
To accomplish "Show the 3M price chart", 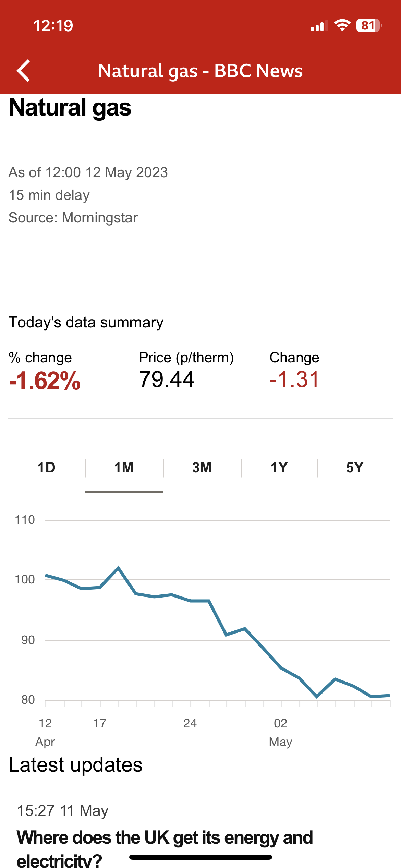I will click(x=202, y=468).
